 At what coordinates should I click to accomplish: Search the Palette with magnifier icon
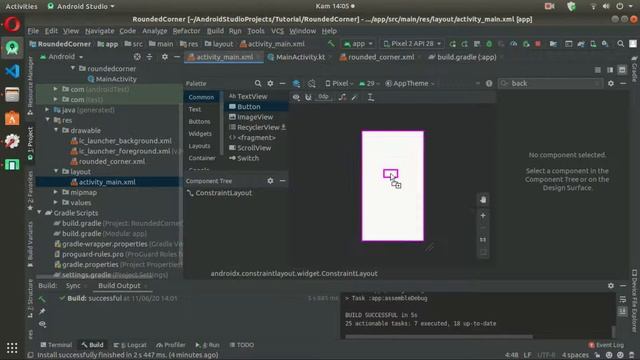coord(258,83)
